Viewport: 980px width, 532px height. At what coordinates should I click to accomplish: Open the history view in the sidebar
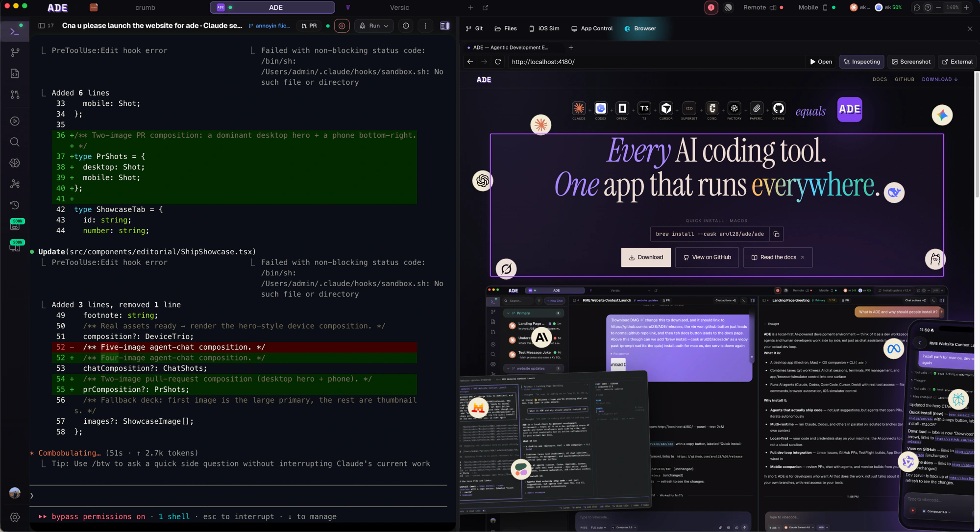15,205
